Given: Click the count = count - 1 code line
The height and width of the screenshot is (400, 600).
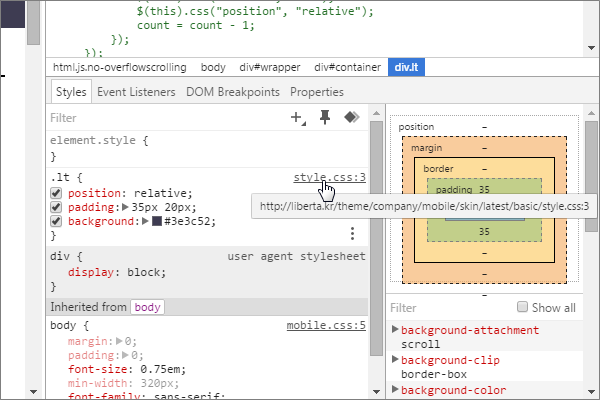Looking at the screenshot, I should coord(196,25).
